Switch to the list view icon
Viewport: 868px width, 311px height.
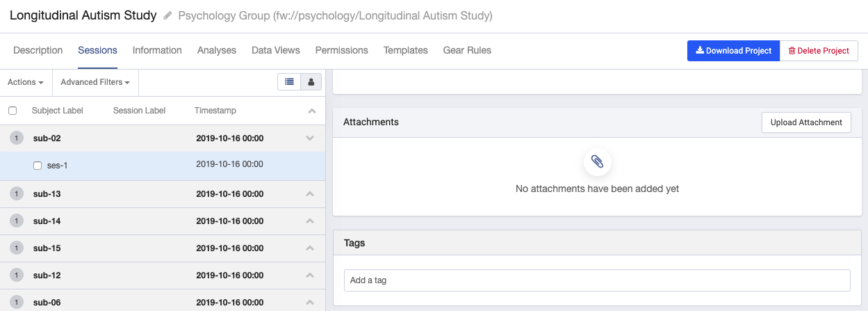289,82
